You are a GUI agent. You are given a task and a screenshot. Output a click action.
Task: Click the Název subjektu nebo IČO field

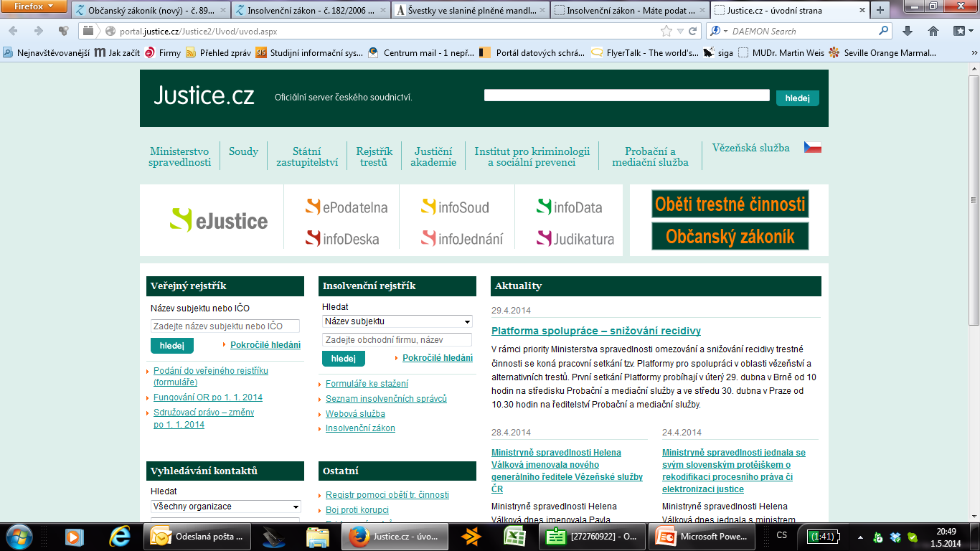point(225,326)
